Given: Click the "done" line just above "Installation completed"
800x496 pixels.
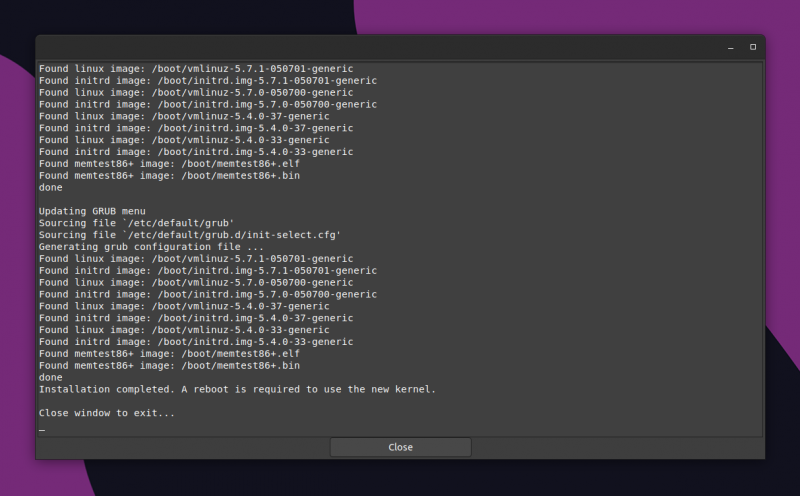Looking at the screenshot, I should [51, 378].
